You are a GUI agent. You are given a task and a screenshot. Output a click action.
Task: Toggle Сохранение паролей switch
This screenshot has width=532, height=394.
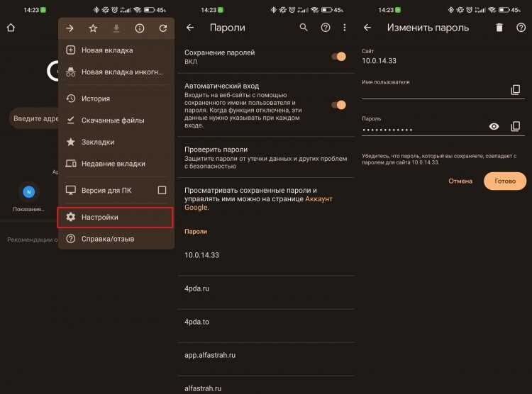click(339, 56)
